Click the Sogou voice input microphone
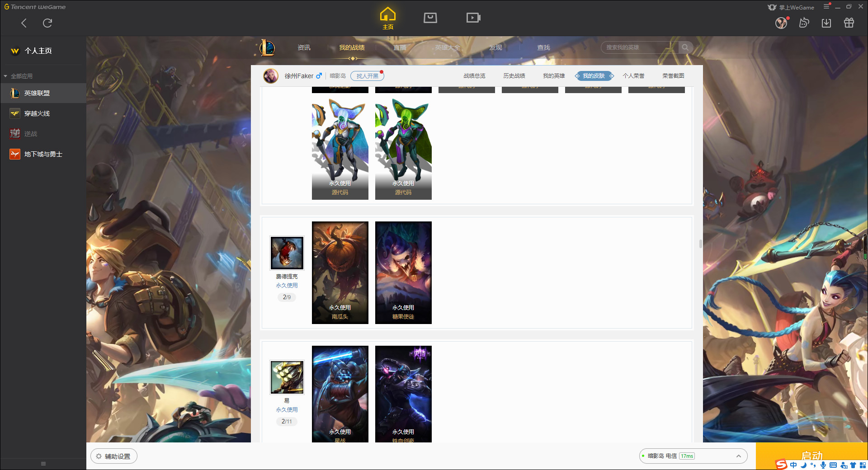Viewport: 868px width, 470px height. pos(823,465)
